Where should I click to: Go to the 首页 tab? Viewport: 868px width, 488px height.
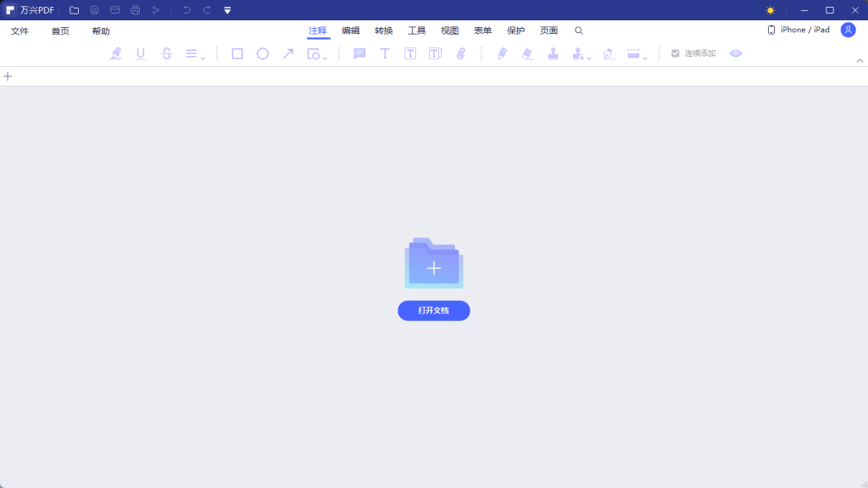[60, 31]
